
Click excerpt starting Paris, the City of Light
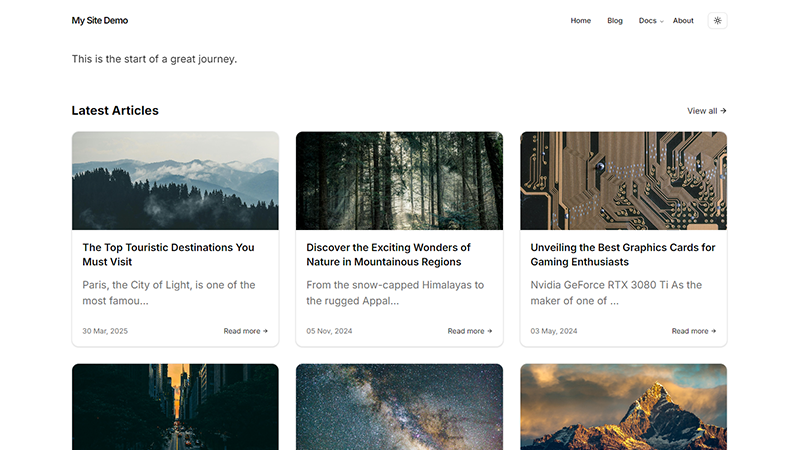point(169,293)
